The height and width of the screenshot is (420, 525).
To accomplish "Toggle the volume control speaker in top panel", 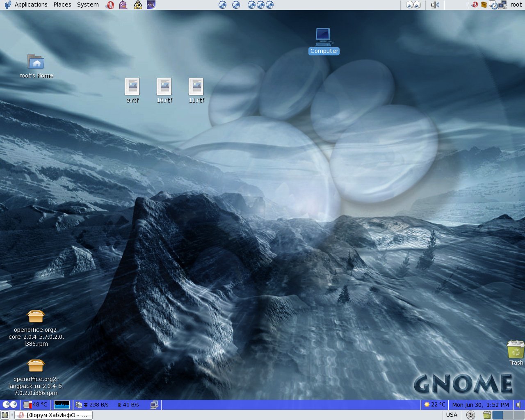I will coord(435,5).
